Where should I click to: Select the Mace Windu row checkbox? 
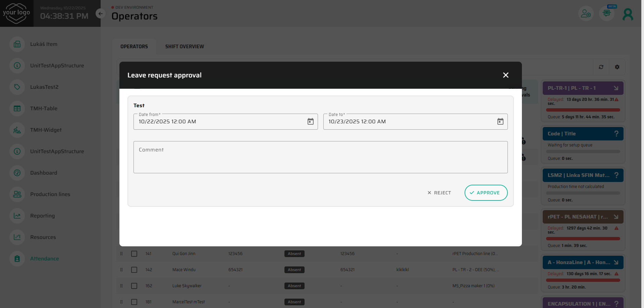coord(134,270)
